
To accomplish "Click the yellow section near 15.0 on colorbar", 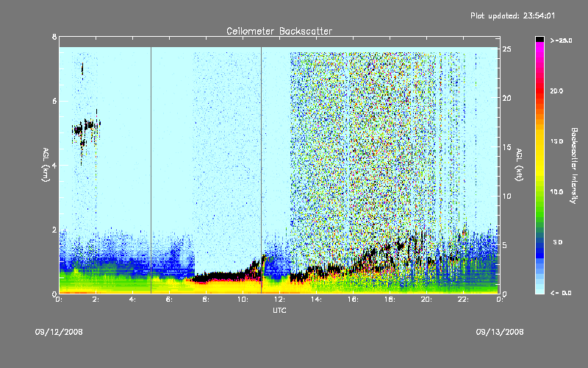I will pyautogui.click(x=539, y=143).
